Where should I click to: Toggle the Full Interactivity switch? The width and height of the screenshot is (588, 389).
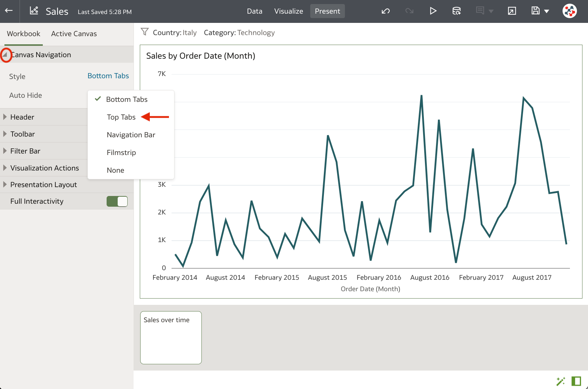(x=117, y=202)
